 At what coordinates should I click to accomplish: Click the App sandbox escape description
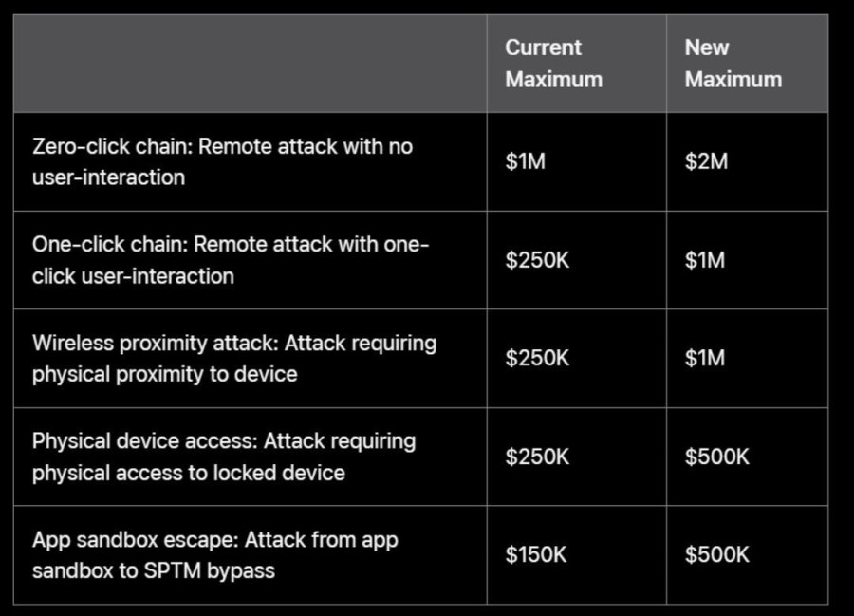coord(215,555)
